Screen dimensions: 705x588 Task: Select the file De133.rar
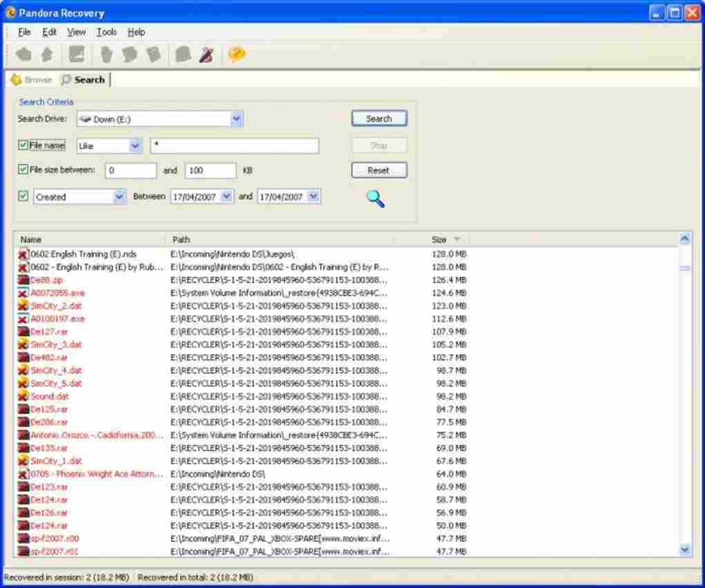click(49, 448)
